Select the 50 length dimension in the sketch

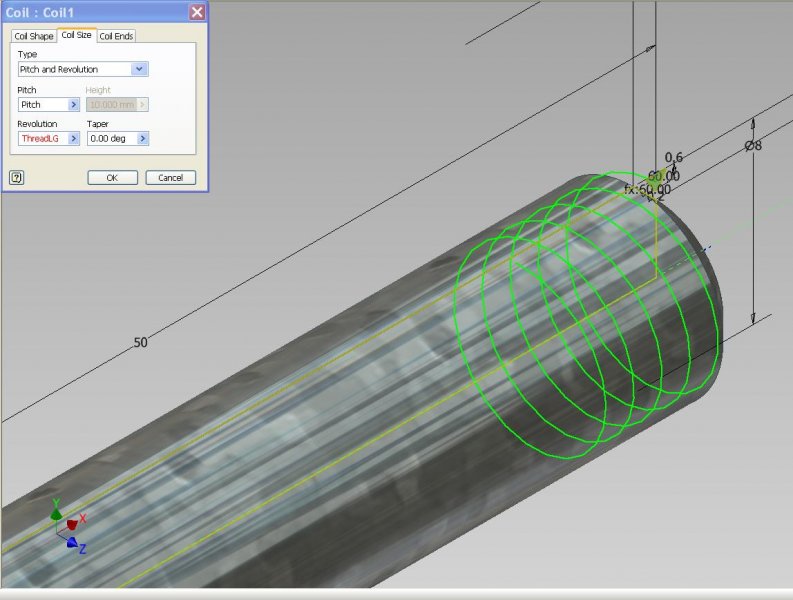click(140, 342)
